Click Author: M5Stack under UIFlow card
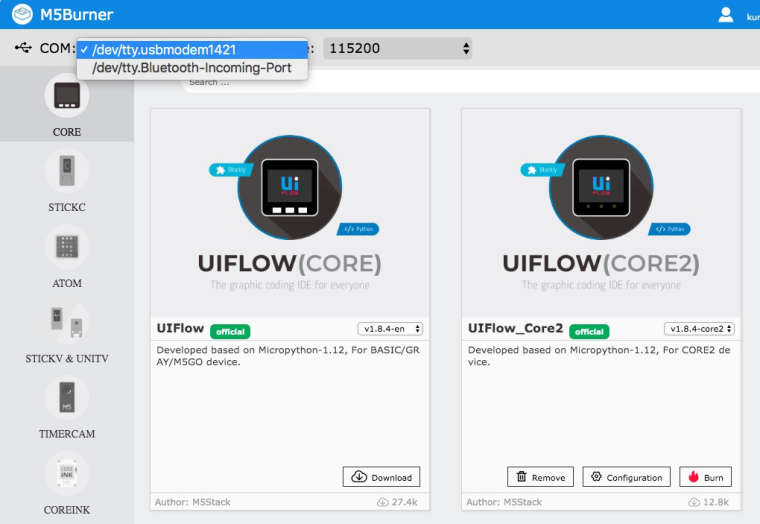The width and height of the screenshot is (760, 524). click(x=192, y=502)
